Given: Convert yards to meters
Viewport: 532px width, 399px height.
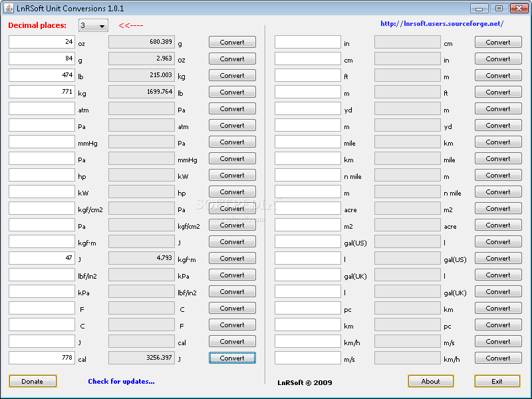Looking at the screenshot, I should [x=498, y=108].
